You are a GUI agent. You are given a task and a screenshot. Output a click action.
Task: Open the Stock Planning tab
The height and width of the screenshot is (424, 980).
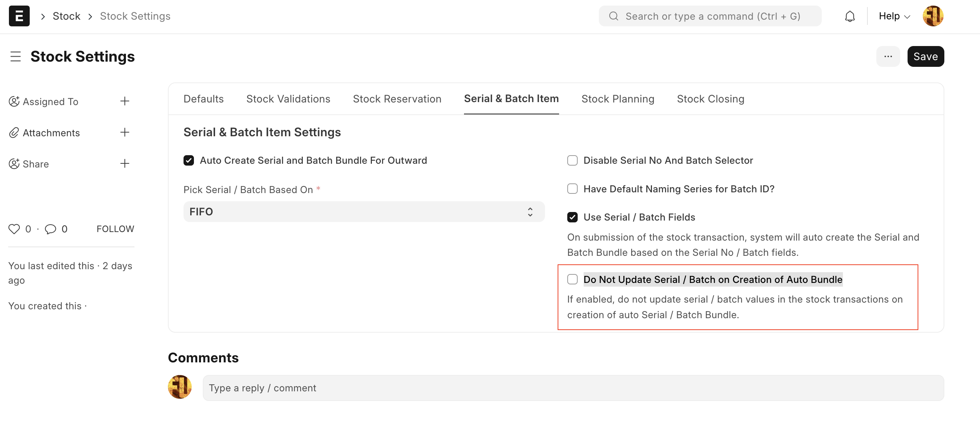(x=617, y=99)
